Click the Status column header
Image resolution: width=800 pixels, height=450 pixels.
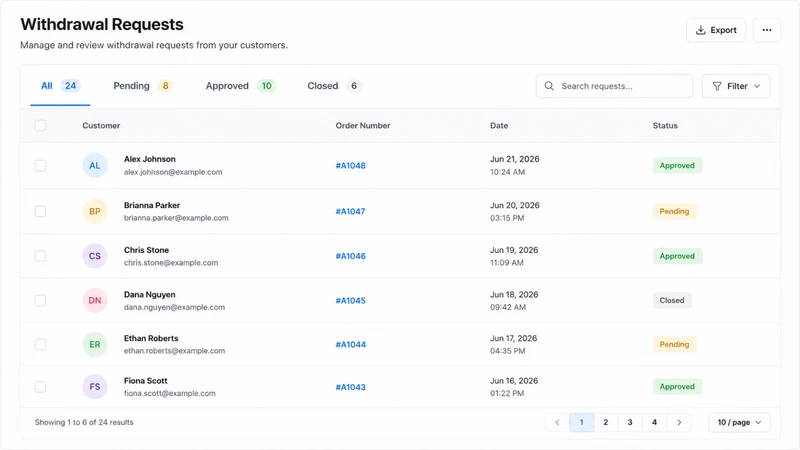(x=665, y=126)
